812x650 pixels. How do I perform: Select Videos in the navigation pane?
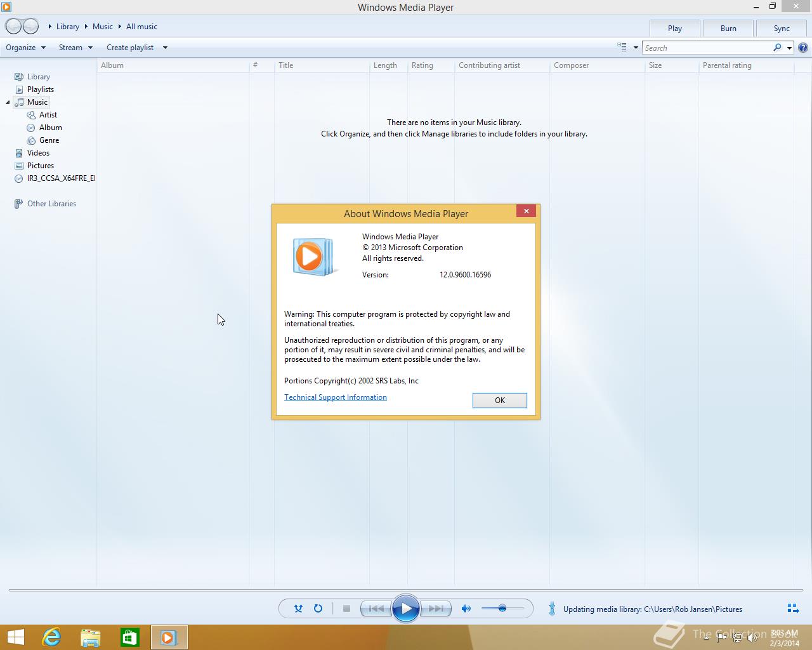click(x=32, y=153)
